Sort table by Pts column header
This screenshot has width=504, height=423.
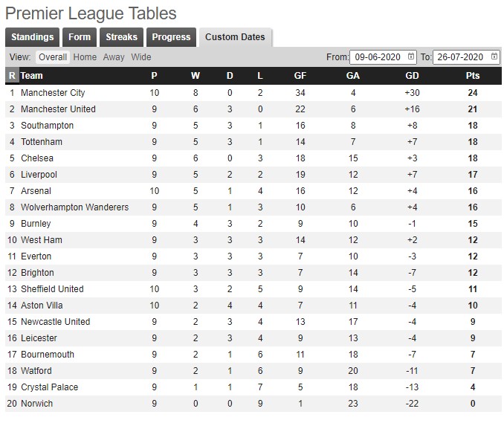click(x=473, y=76)
